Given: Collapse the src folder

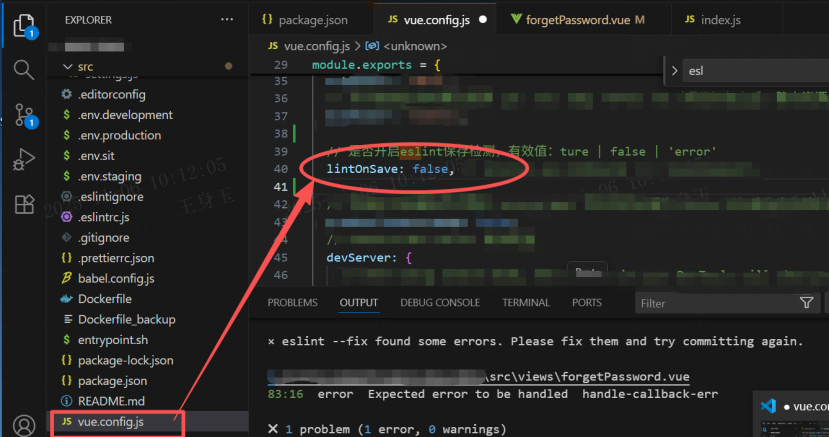Looking at the screenshot, I should [x=67, y=67].
